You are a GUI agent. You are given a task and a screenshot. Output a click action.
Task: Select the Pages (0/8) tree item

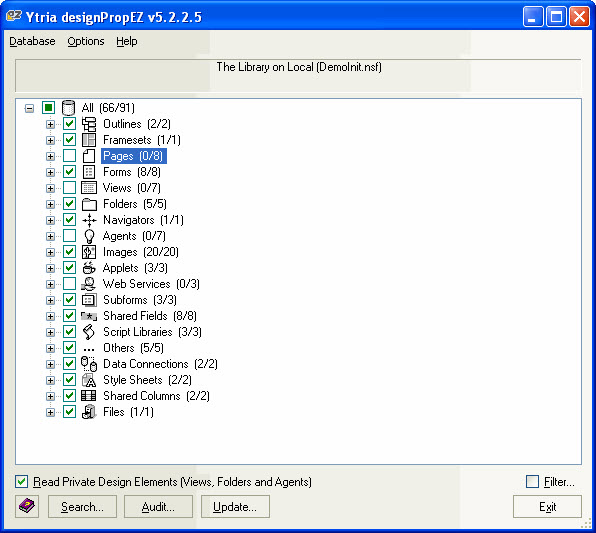[x=133, y=156]
